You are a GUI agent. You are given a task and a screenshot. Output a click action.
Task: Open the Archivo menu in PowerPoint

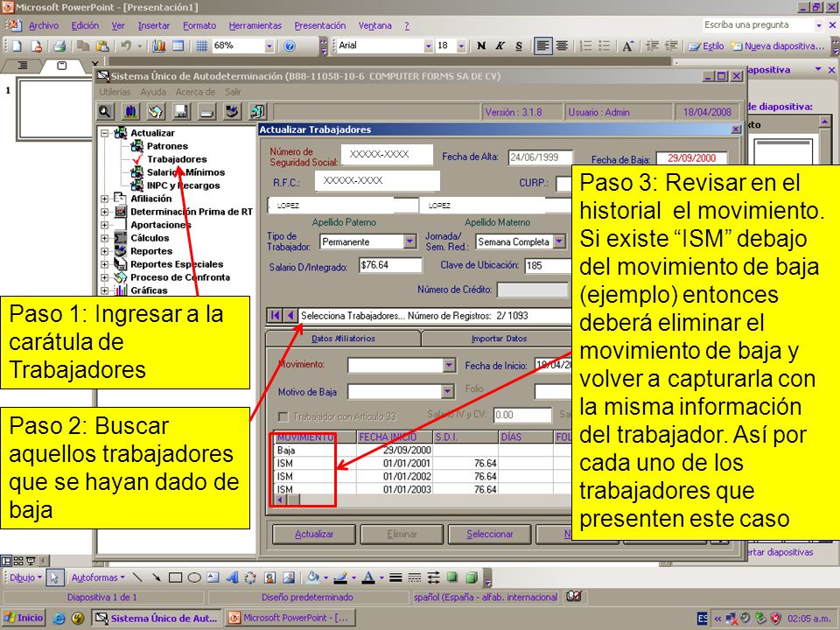(44, 25)
